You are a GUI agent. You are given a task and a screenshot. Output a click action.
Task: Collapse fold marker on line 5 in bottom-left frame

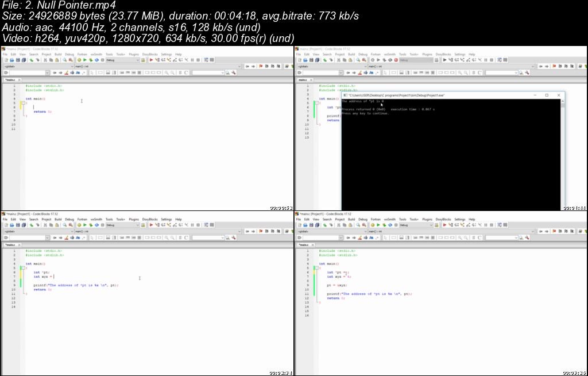23,268
